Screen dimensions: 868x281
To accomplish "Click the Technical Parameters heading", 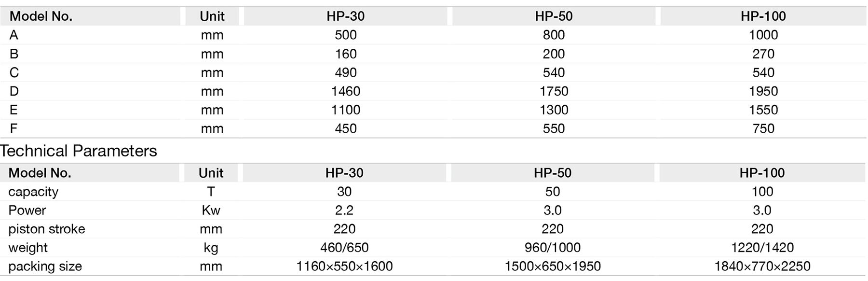I will (79, 151).
